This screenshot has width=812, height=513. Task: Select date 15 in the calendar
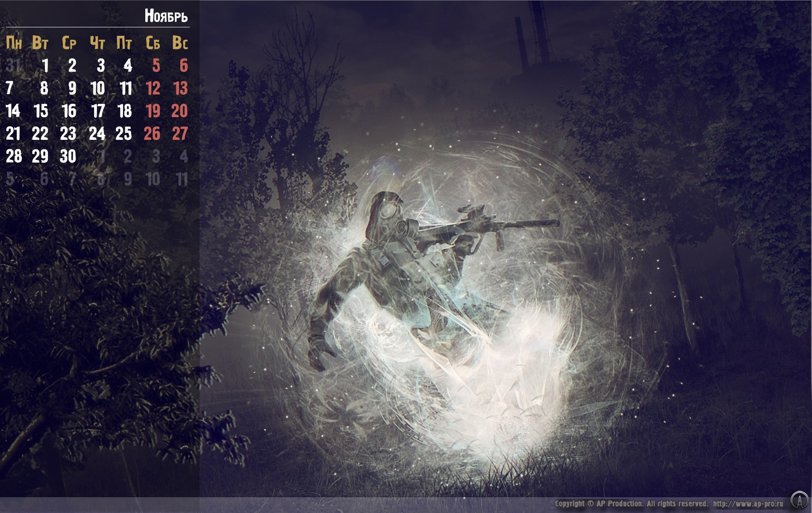41,111
